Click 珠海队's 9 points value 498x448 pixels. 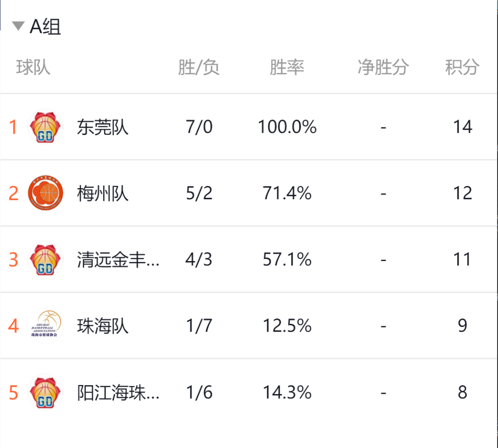point(462,325)
